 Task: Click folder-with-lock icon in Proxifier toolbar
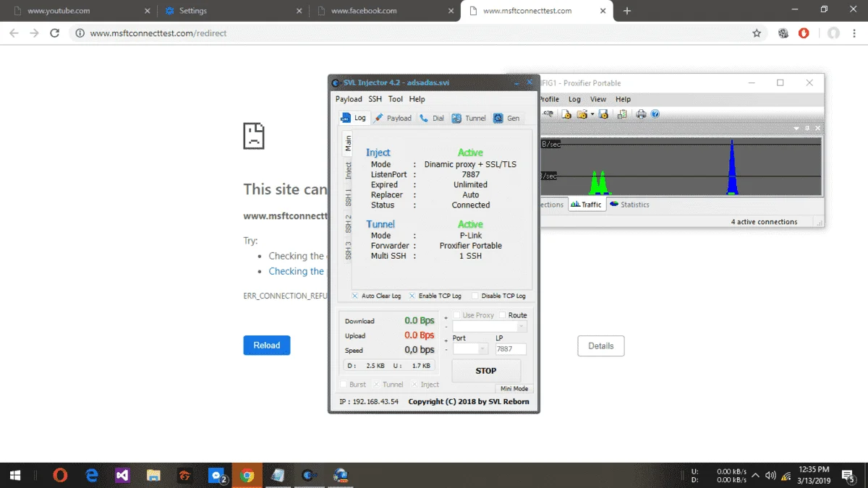(x=566, y=114)
